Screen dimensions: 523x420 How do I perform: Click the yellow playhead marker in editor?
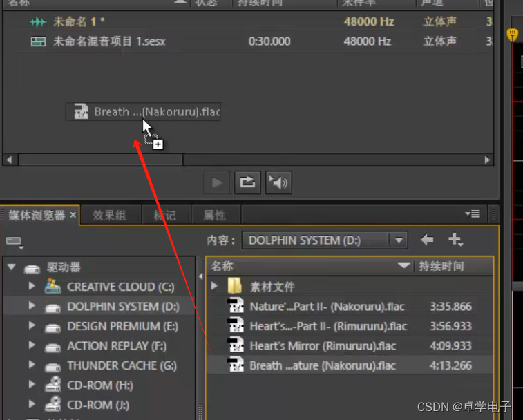point(513,35)
